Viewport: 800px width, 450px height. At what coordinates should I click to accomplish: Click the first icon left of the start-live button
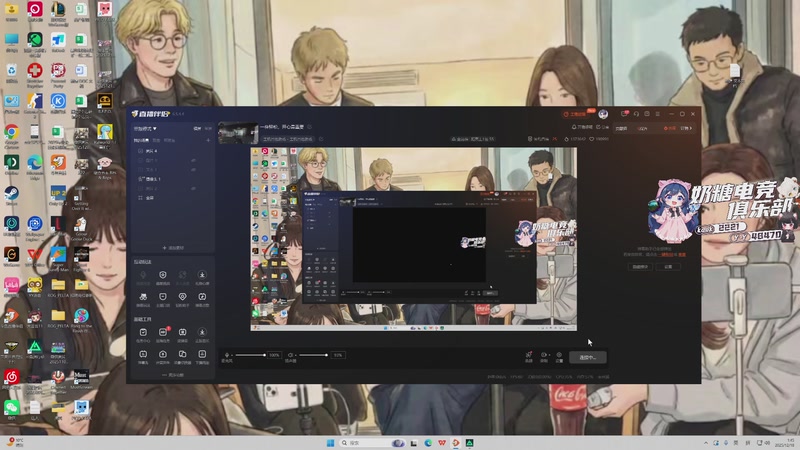[x=529, y=357]
